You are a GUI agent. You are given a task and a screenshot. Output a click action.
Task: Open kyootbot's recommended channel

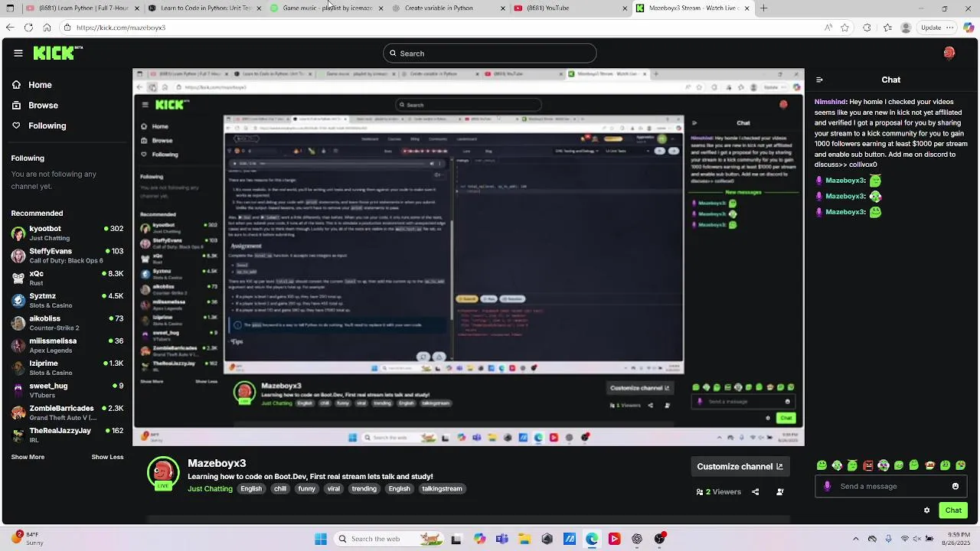pos(67,233)
